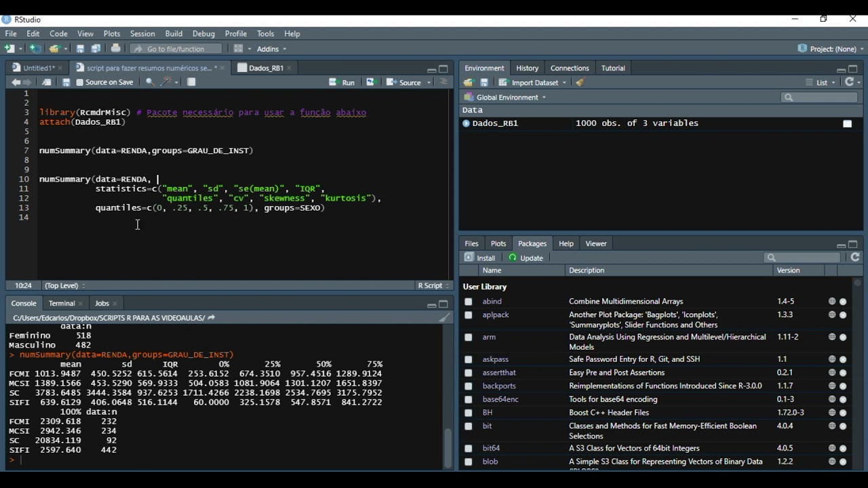Check the bit64 package checkbox
The height and width of the screenshot is (488, 868).
pos(469,448)
